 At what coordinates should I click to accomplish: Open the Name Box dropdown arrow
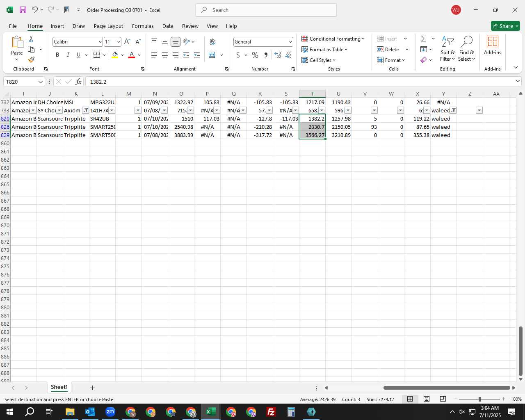[x=40, y=82]
